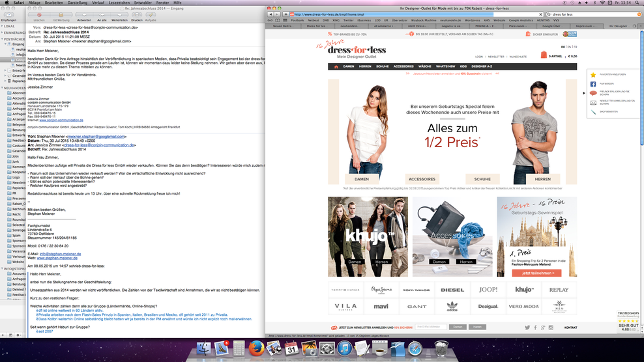Expand the Papierkorb mailbox in Mail
This screenshot has height=362, width=644.
[x=5, y=81]
